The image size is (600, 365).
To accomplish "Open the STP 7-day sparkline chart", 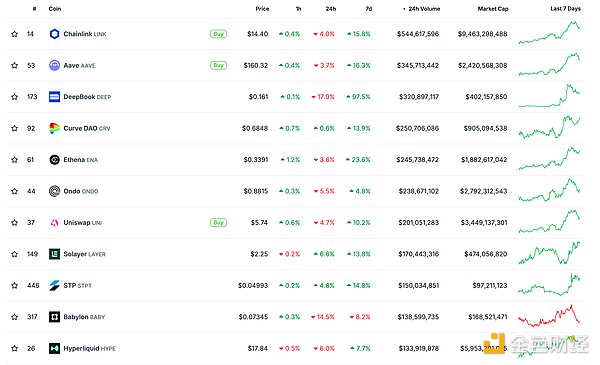I will point(549,285).
